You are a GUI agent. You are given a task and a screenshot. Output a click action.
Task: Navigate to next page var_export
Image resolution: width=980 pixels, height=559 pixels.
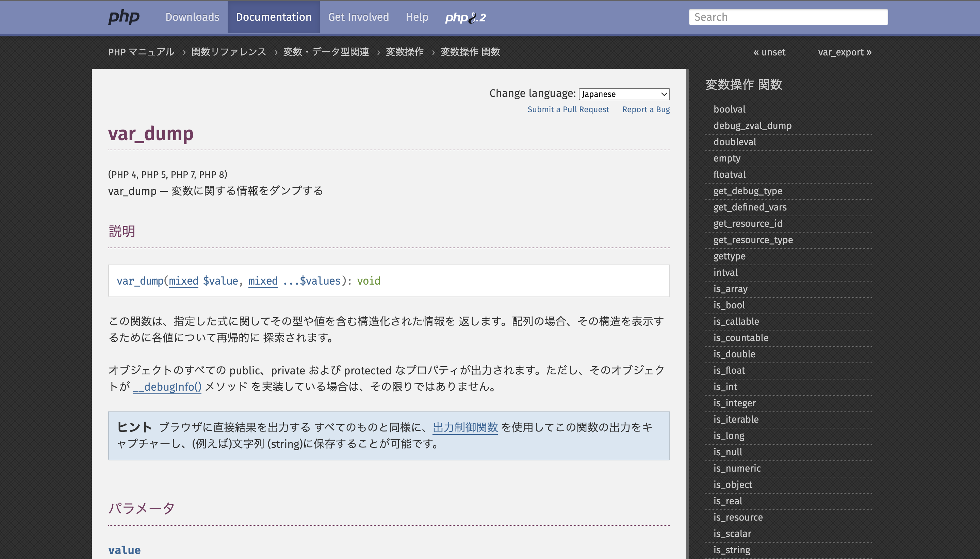[845, 52]
